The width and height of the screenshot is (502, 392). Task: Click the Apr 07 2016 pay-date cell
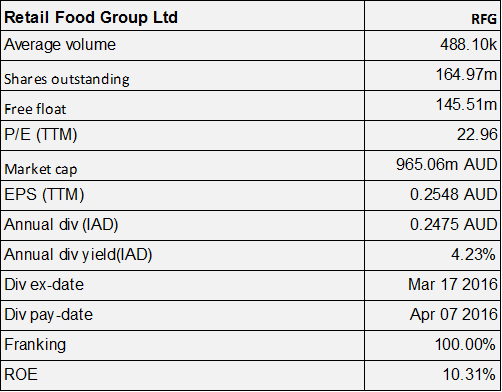click(x=433, y=315)
